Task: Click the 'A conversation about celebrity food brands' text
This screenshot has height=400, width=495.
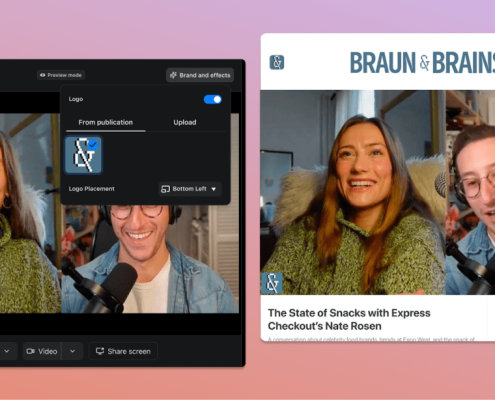Action: click(x=371, y=339)
